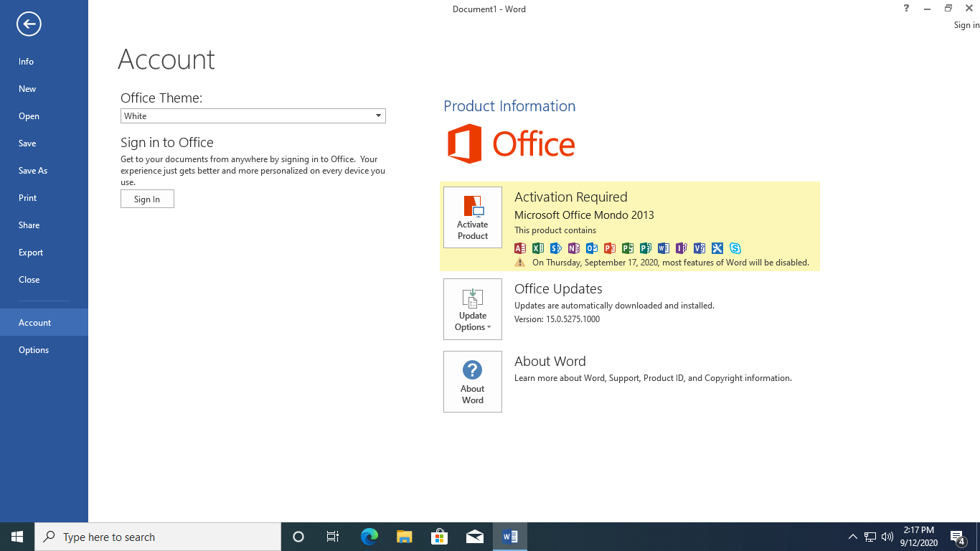Select Close in the sidebar

[44, 280]
